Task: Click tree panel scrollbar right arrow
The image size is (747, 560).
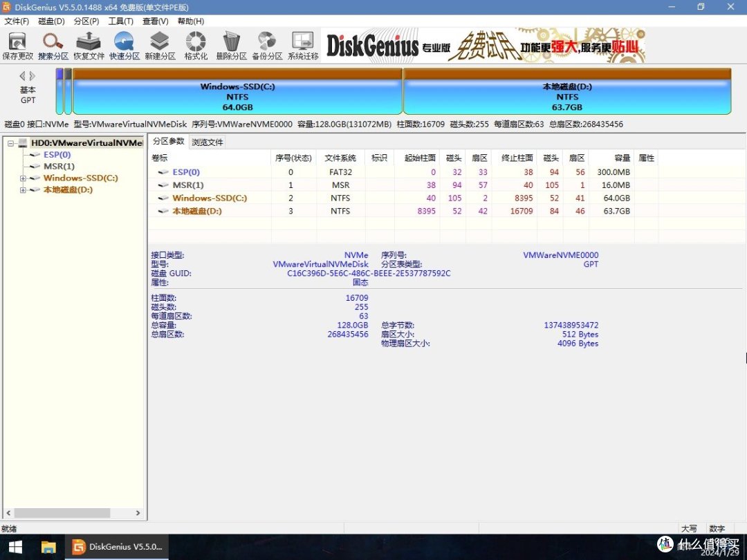Action: tap(138, 513)
